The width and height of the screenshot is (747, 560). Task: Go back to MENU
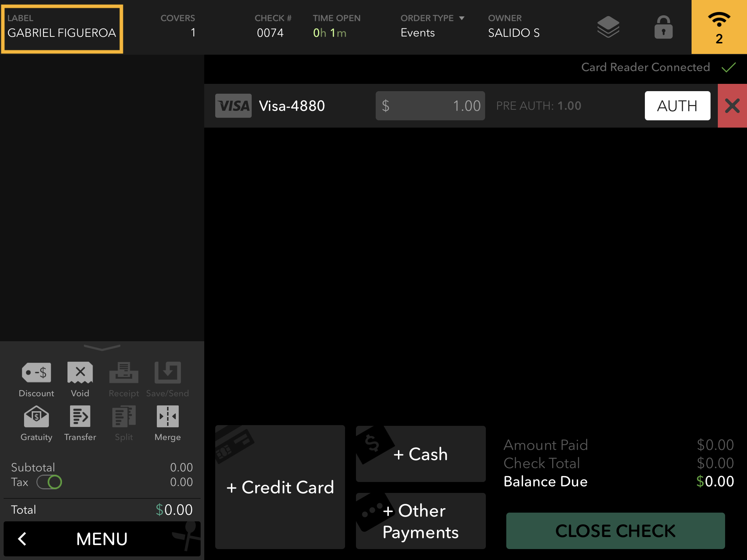(102, 539)
